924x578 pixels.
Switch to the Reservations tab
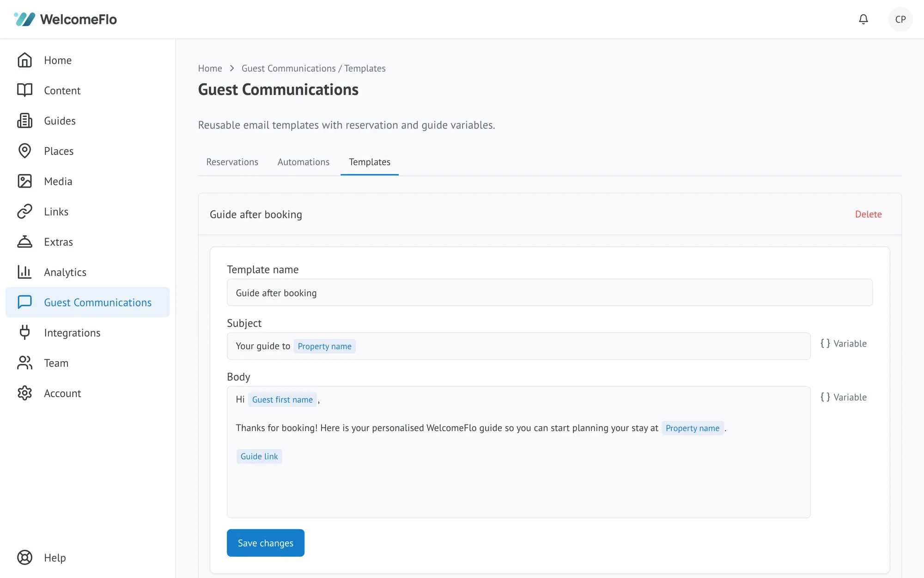point(232,162)
